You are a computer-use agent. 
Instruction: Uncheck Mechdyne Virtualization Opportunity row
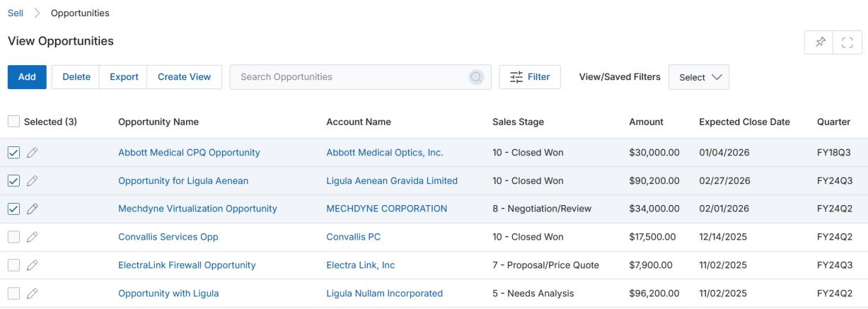(x=13, y=209)
